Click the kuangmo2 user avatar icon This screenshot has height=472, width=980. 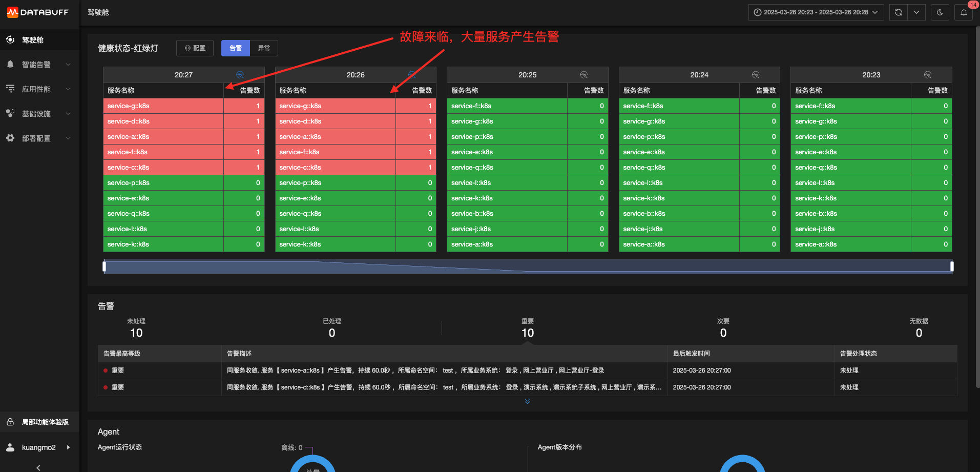10,447
